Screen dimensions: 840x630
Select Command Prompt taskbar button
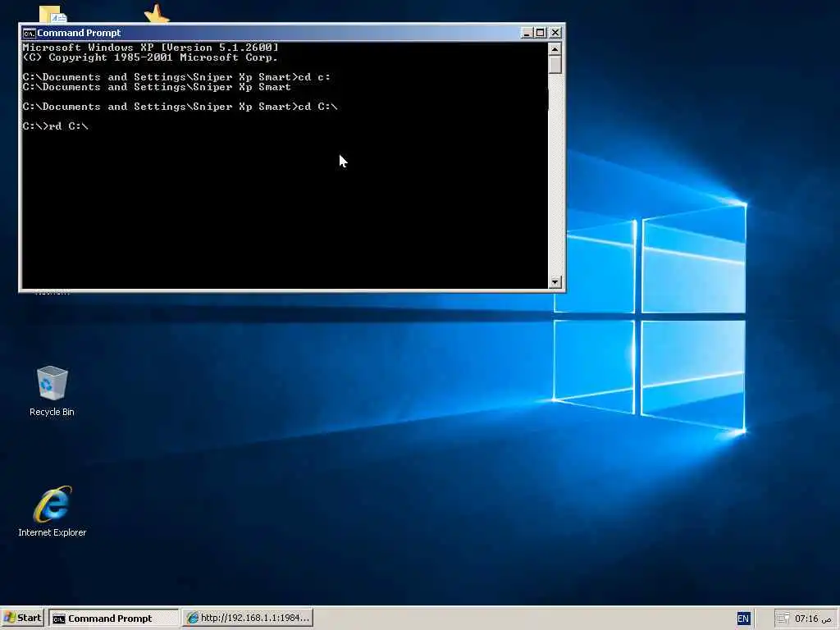[x=113, y=618]
